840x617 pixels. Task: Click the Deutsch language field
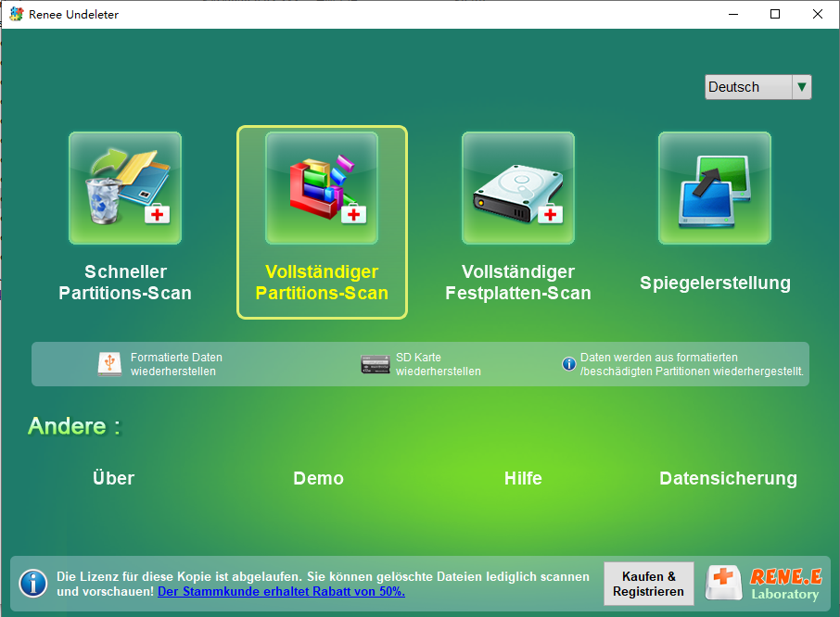[748, 87]
